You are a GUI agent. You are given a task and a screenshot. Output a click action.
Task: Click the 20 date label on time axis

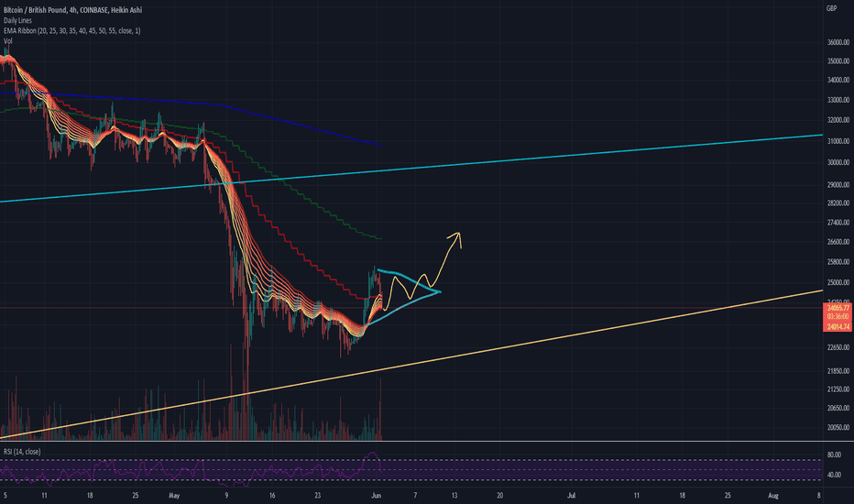click(x=499, y=496)
